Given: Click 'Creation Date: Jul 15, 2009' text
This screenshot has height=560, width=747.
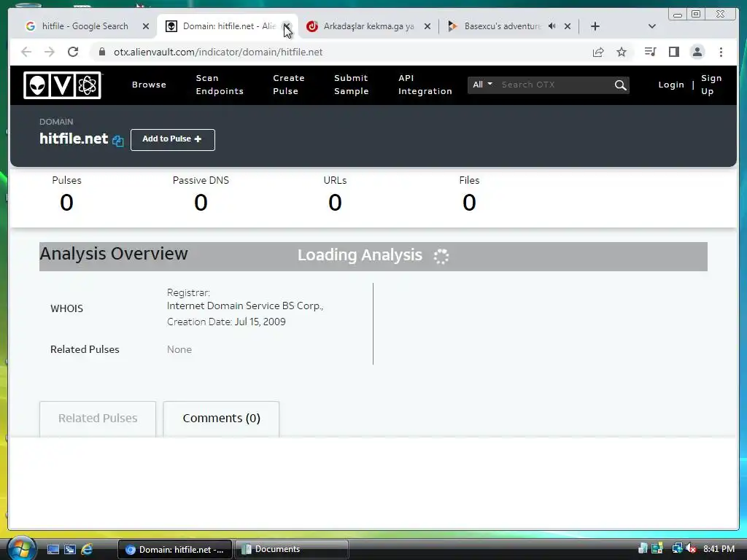Looking at the screenshot, I should click(226, 322).
